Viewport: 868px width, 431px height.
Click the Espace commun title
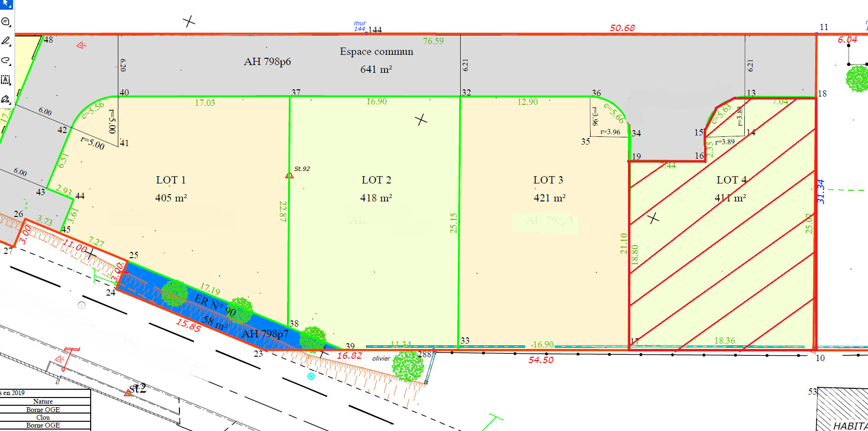[x=376, y=52]
